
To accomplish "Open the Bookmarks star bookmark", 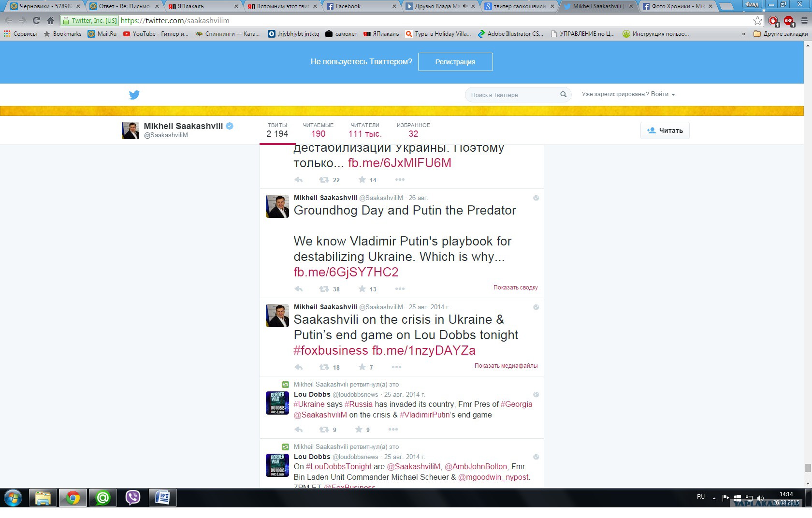I will [x=62, y=34].
